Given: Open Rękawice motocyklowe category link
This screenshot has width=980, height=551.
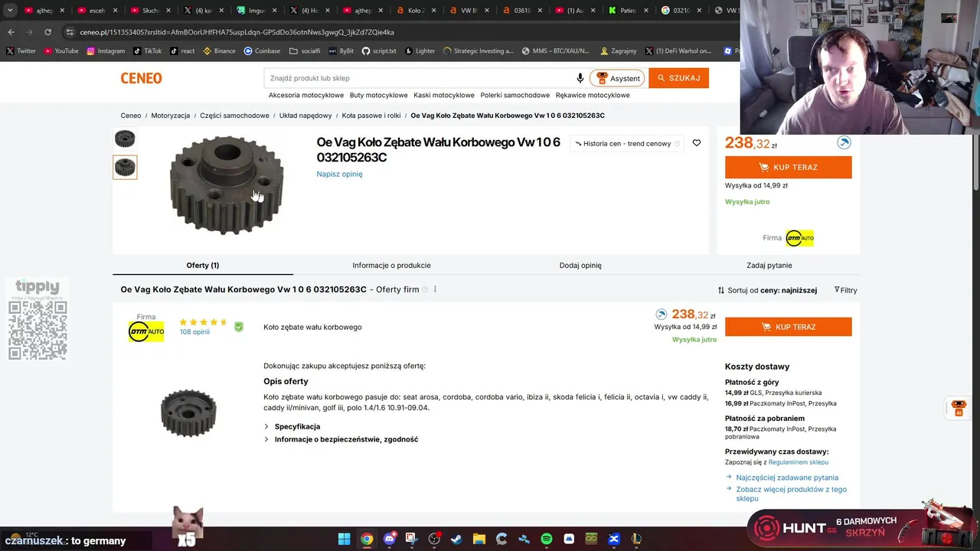Looking at the screenshot, I should 593,95.
